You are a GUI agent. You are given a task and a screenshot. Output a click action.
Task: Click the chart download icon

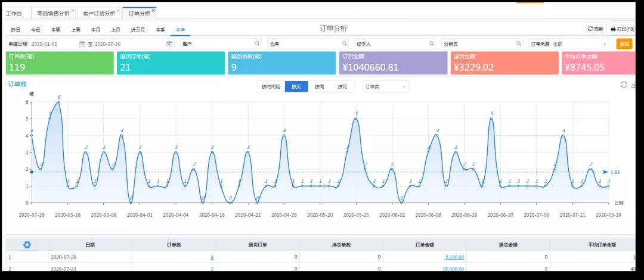pyautogui.click(x=633, y=85)
